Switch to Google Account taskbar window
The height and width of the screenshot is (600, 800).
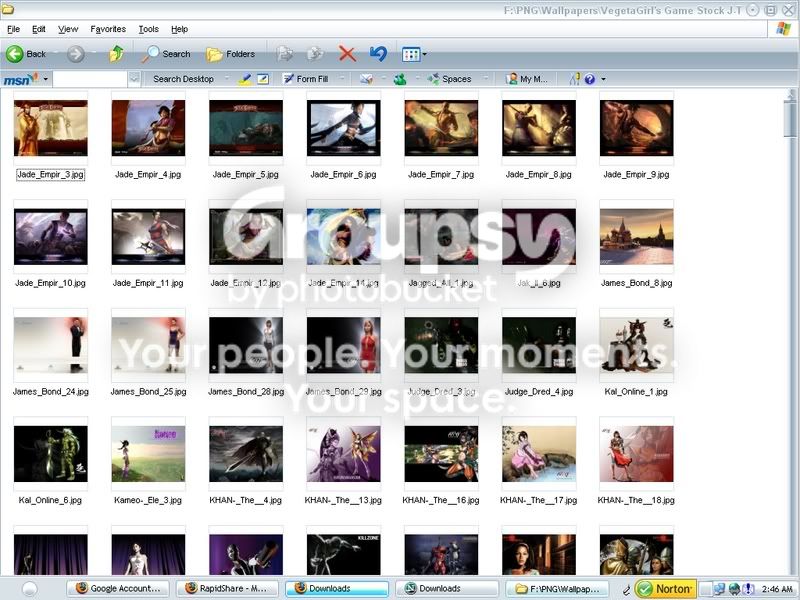pyautogui.click(x=118, y=589)
